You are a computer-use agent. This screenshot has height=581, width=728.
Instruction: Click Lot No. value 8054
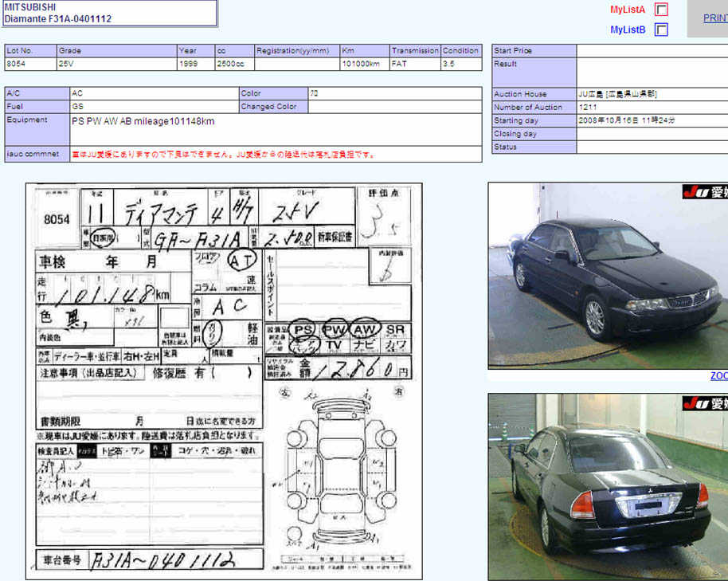tap(16, 64)
